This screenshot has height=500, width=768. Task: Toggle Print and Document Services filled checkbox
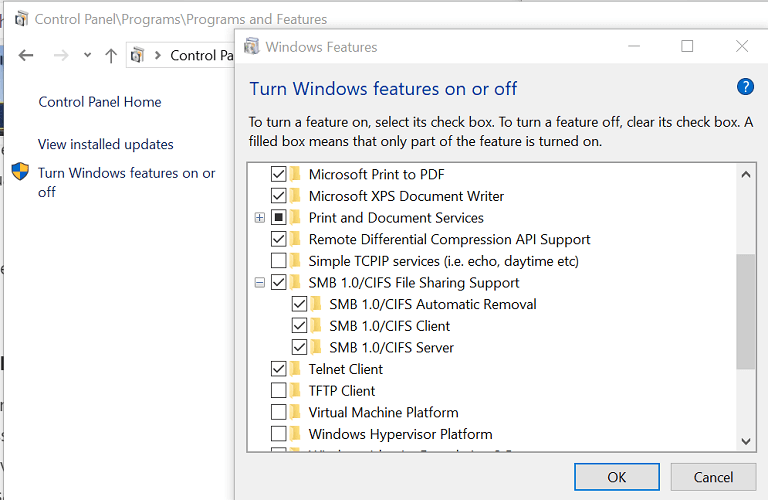[x=279, y=217]
